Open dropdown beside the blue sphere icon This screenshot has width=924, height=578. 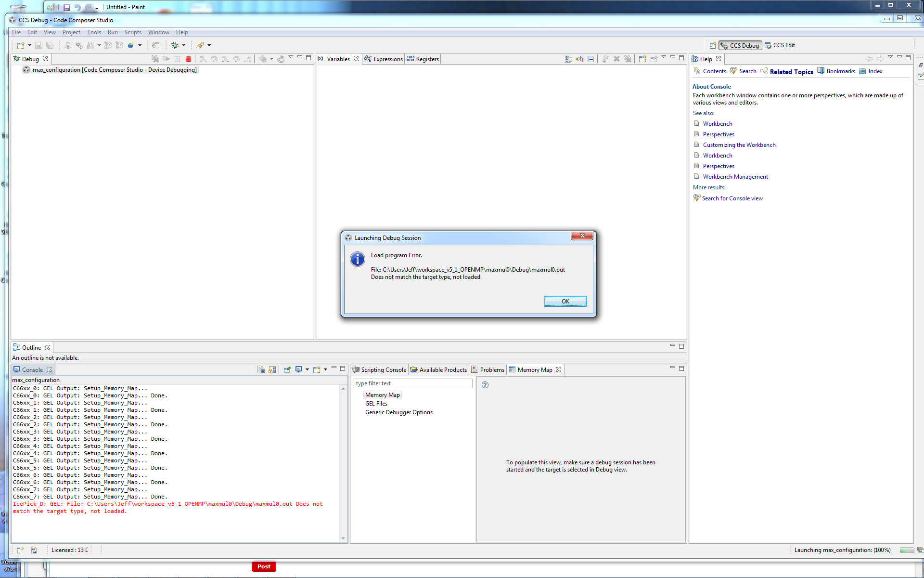pos(140,45)
